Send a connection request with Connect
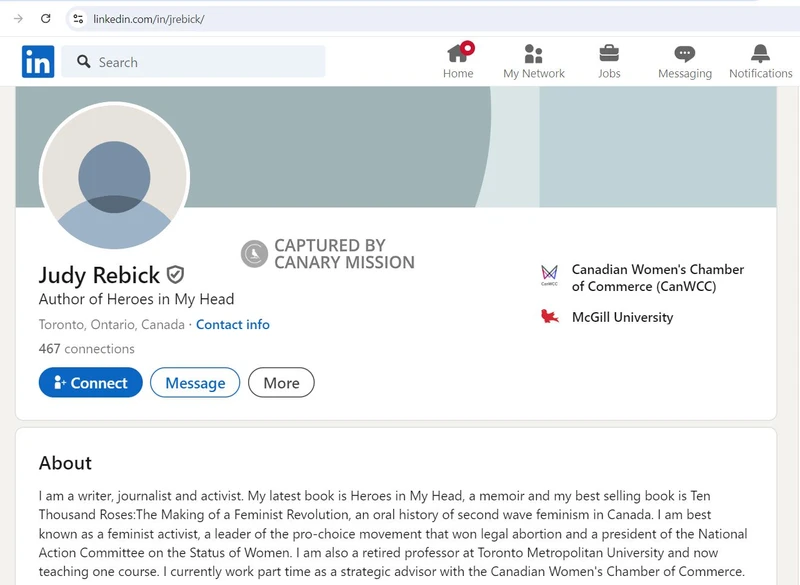Screen dimensions: 800x585 pos(90,383)
